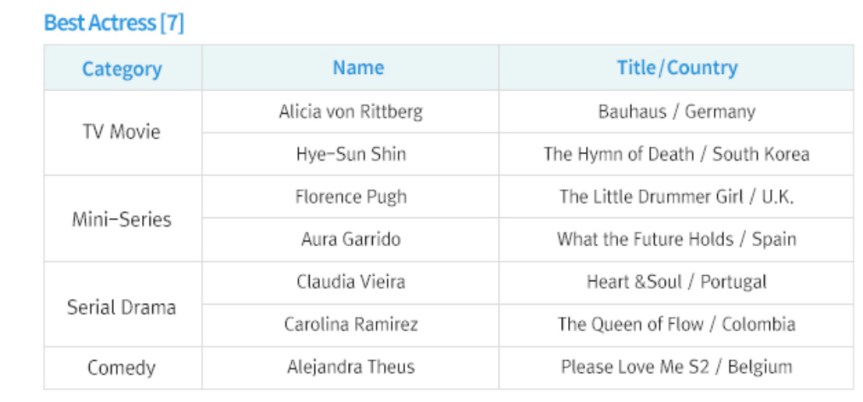Viewport: 863px width, 402px height.
Task: Click the Bauhaus / Germany title
Action: point(676,112)
